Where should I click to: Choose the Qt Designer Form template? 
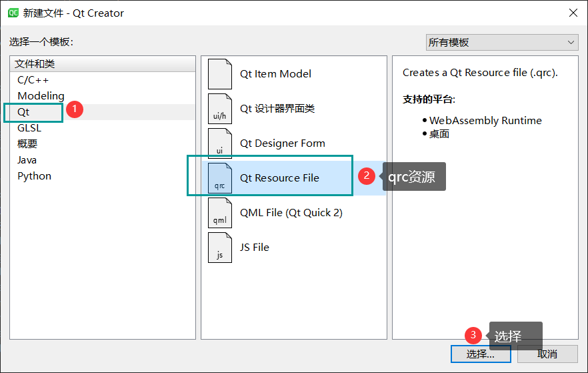coord(293,143)
